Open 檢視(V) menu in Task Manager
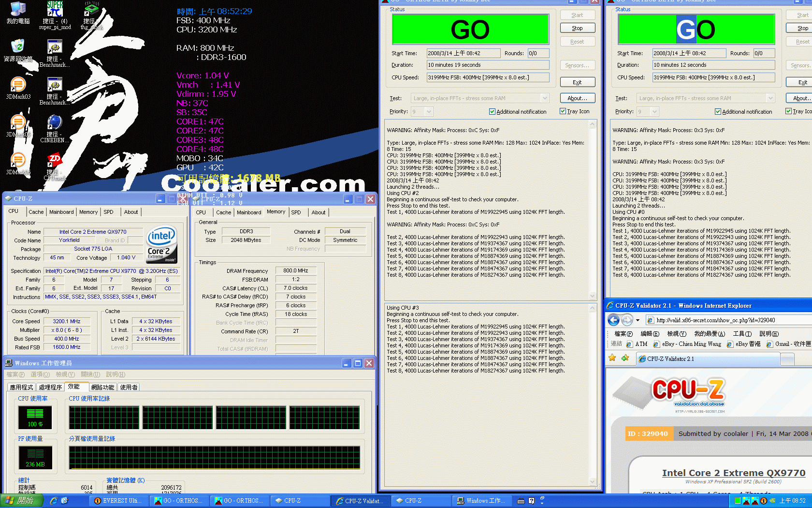This screenshot has height=508, width=812. 65,374
